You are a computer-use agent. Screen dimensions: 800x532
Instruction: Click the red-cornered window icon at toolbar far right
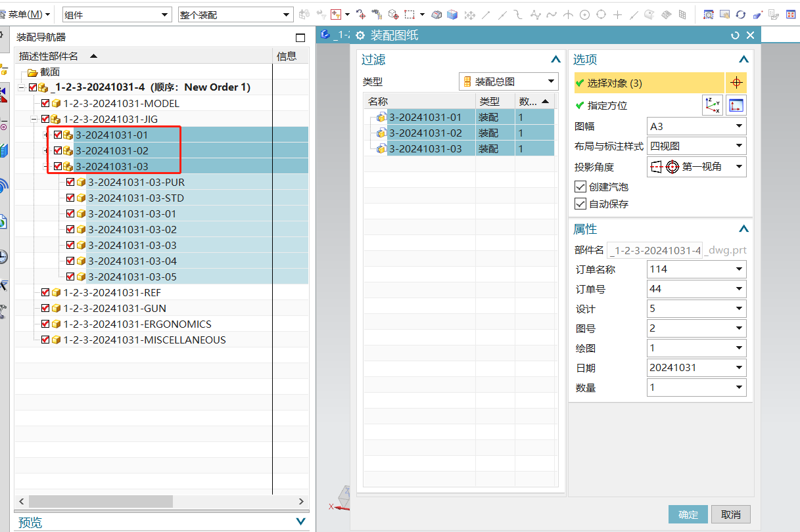[x=790, y=14]
